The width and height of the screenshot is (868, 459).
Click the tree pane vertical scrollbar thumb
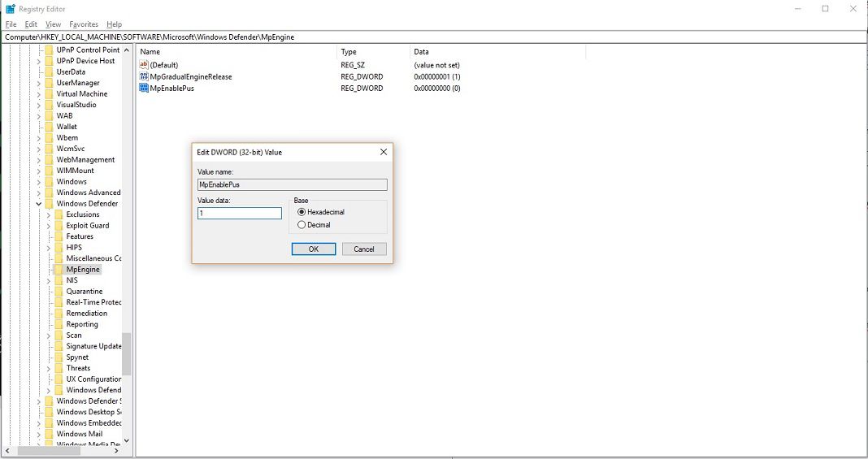(x=127, y=354)
